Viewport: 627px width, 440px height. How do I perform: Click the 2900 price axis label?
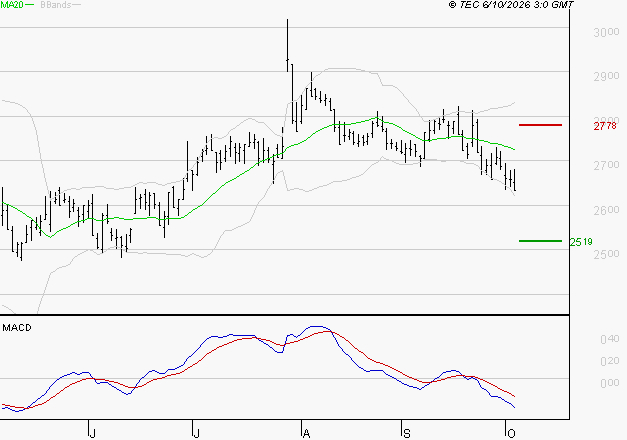[x=606, y=76]
